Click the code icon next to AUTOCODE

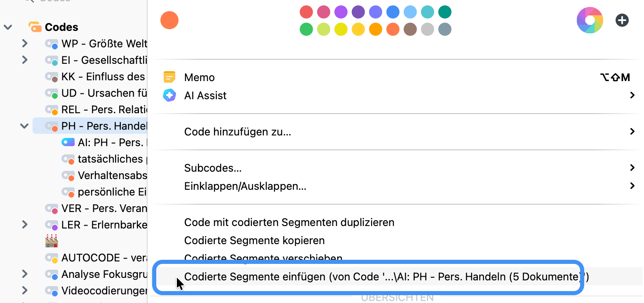tap(52, 257)
